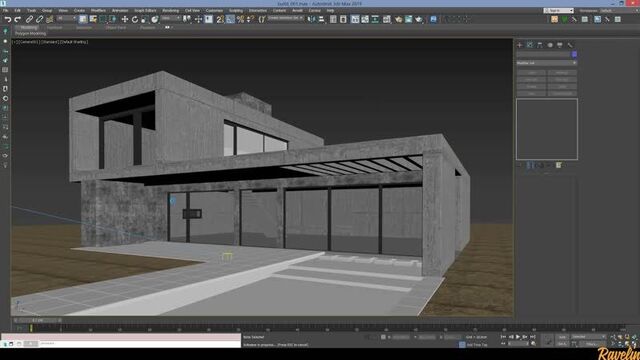Click the Align tool icon
This screenshot has height=360, width=640.
[322, 19]
